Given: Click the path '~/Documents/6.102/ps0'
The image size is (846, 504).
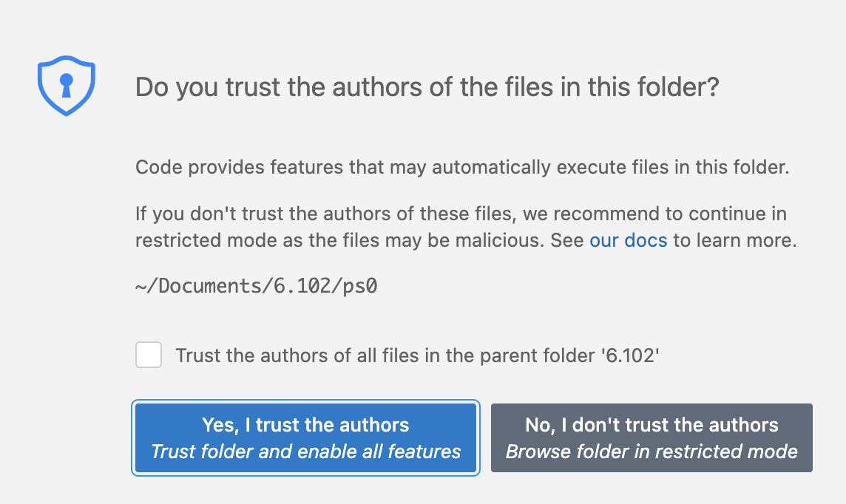Looking at the screenshot, I should tap(255, 285).
